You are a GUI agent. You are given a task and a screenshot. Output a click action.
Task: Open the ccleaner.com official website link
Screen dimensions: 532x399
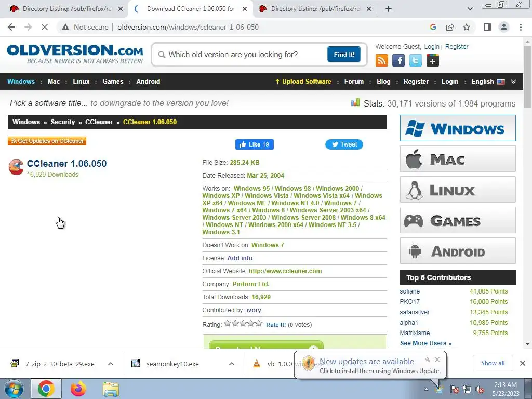coord(285,271)
